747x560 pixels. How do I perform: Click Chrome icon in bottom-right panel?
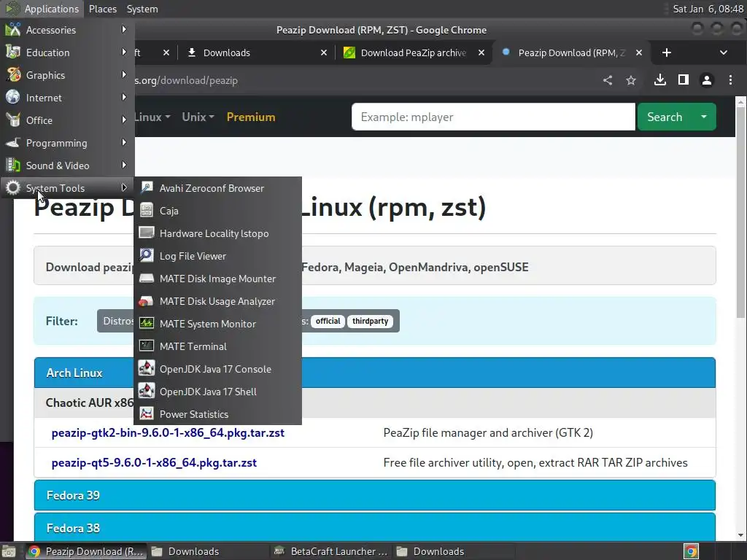point(691,551)
